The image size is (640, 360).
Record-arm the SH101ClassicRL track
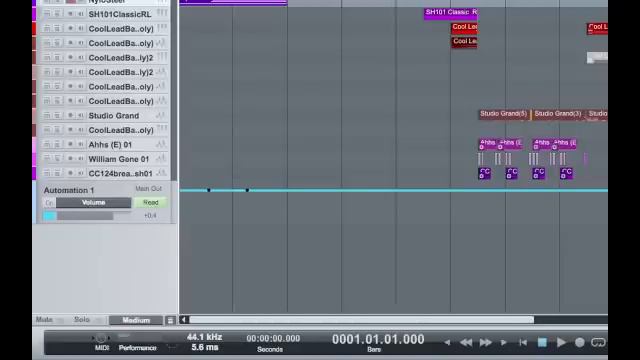[x=70, y=14]
